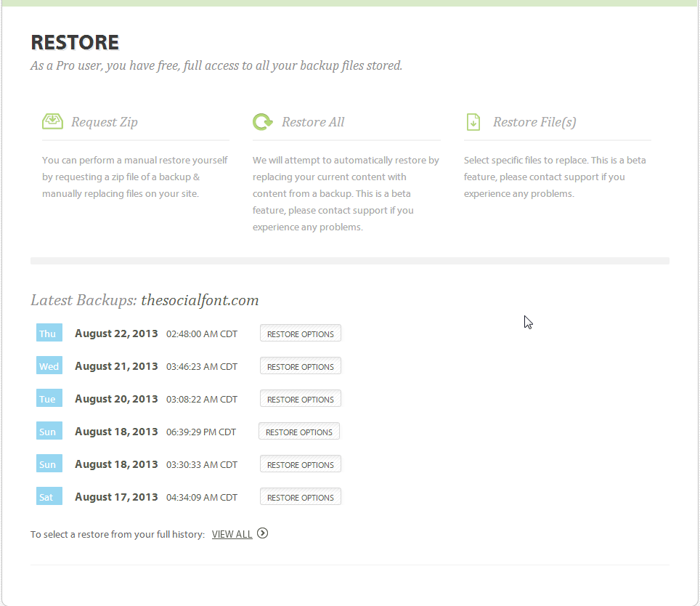Choose the Restore All heading

point(313,122)
